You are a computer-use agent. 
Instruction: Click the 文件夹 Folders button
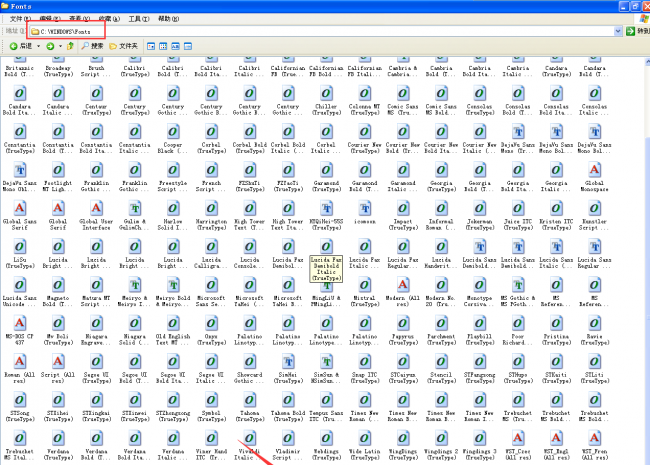pyautogui.click(x=123, y=46)
